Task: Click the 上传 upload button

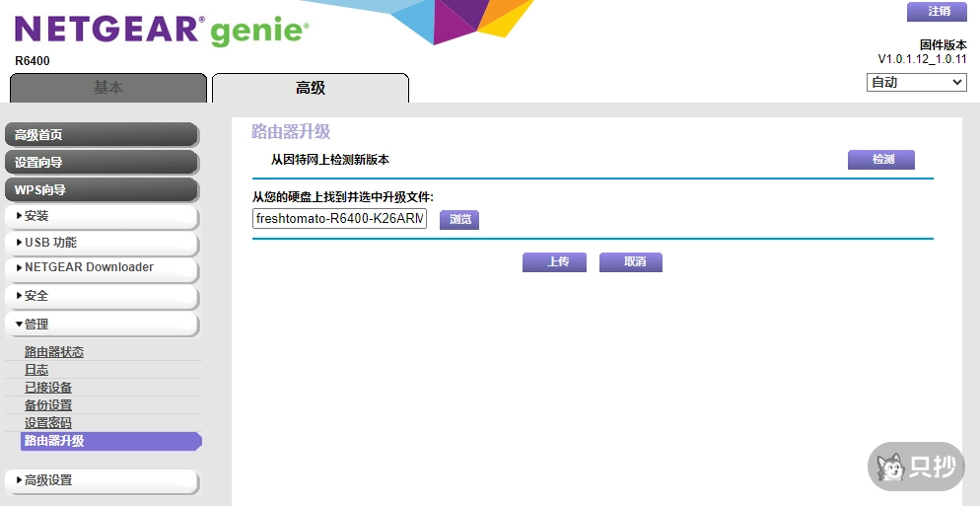Action: tap(554, 262)
